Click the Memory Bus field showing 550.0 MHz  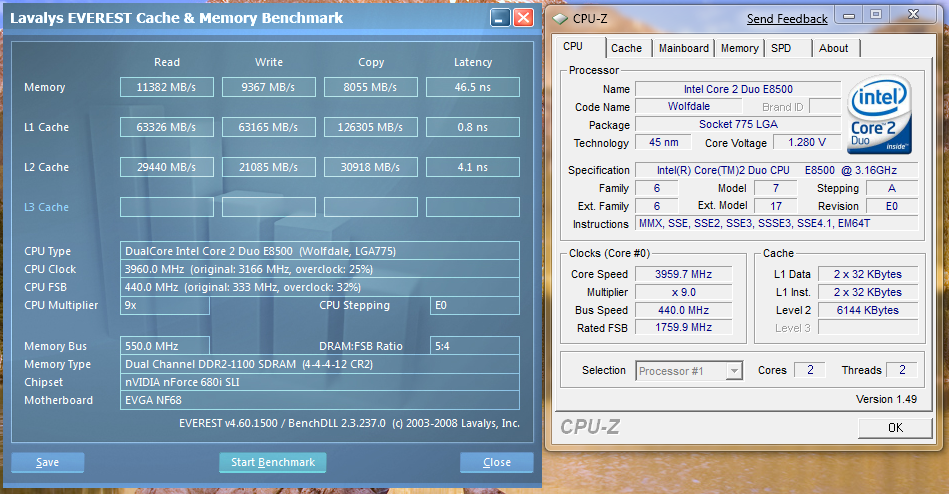point(165,346)
